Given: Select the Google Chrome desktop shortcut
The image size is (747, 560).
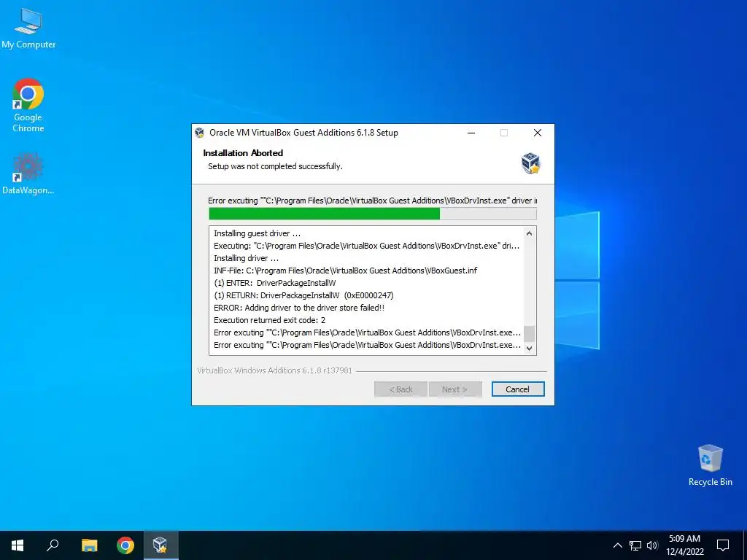Looking at the screenshot, I should point(28,105).
